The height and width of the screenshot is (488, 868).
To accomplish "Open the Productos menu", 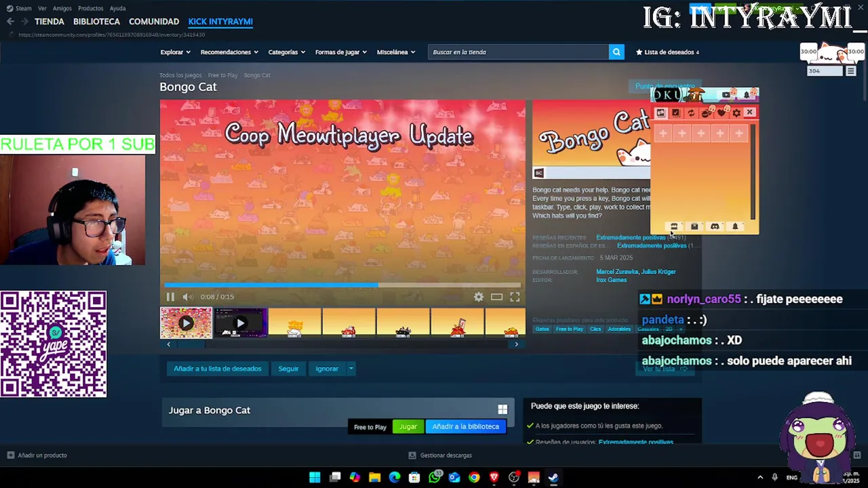I will point(90,8).
